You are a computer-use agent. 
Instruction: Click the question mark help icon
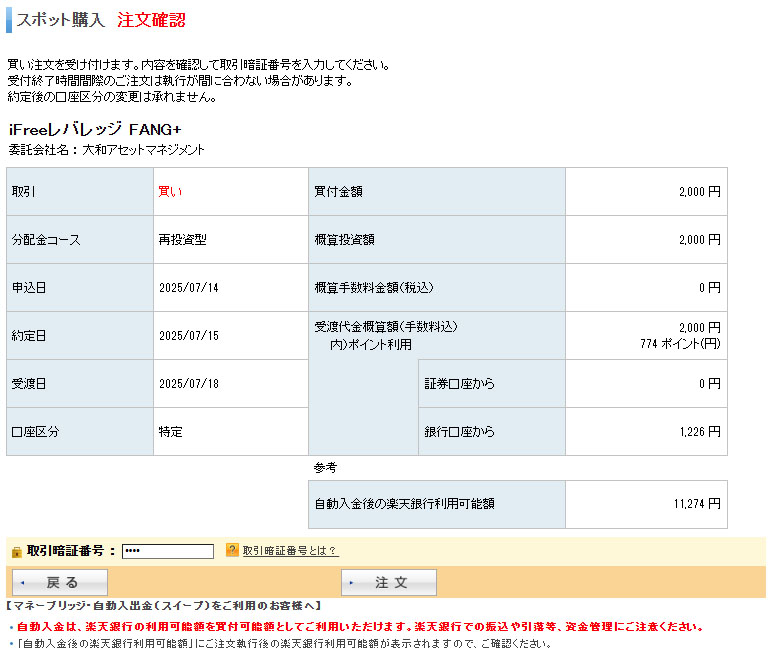[232, 550]
